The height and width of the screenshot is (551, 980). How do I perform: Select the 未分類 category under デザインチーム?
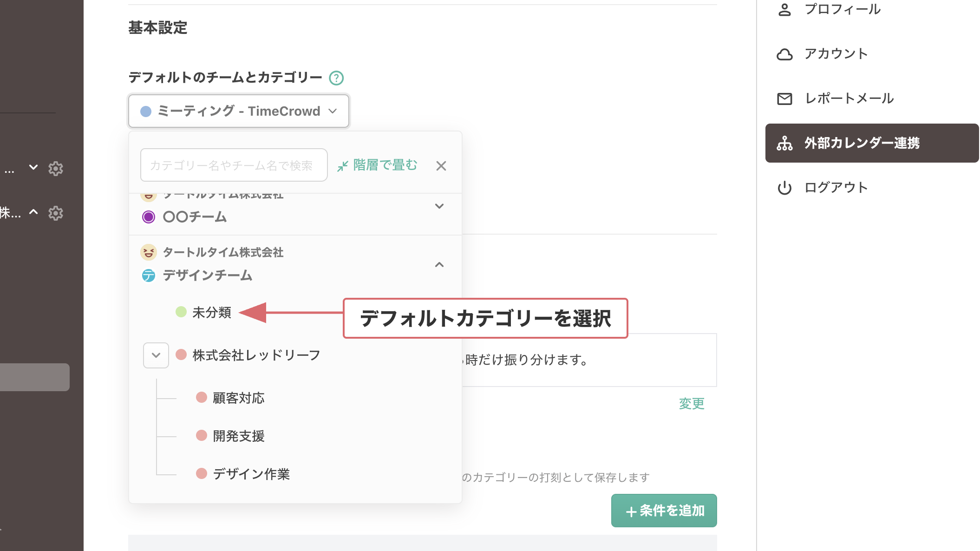211,313
